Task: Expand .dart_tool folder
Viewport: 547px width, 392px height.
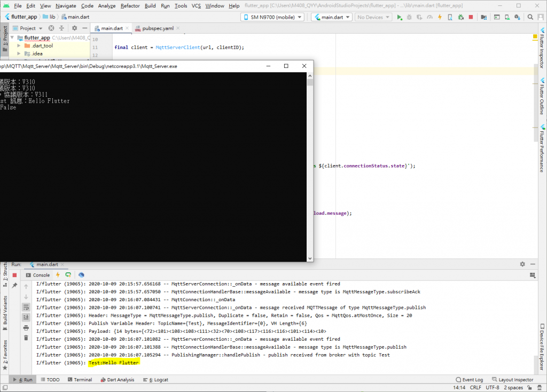Action: [19, 46]
